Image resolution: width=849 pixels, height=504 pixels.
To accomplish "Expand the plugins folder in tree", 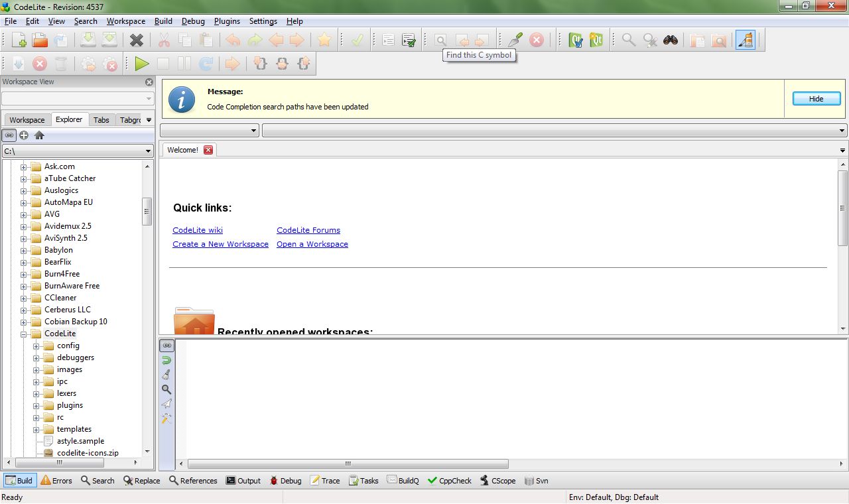I will click(37, 405).
